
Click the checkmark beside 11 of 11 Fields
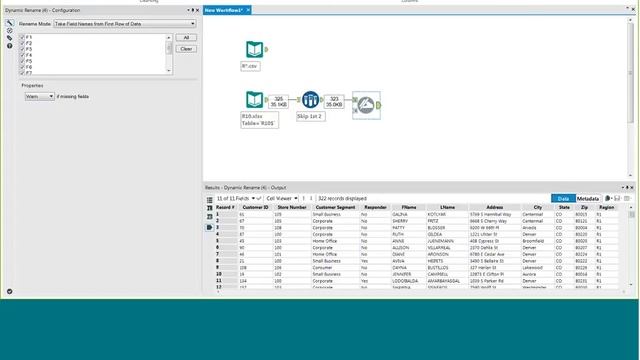click(259, 198)
